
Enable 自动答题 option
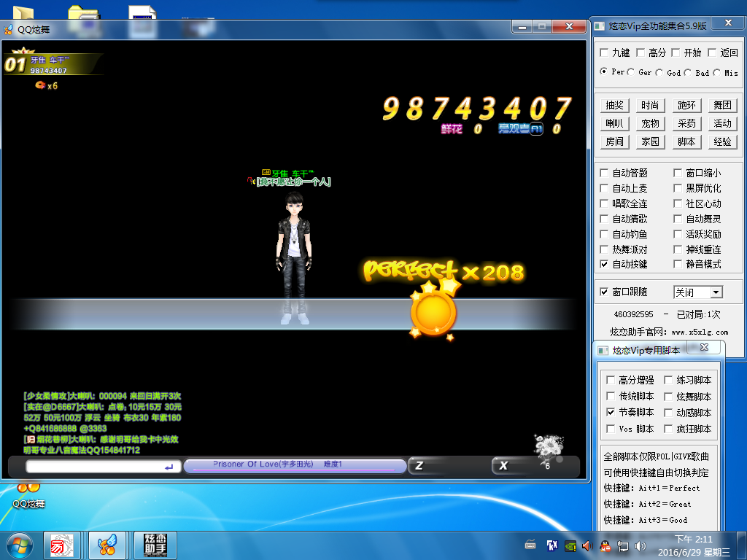[604, 173]
